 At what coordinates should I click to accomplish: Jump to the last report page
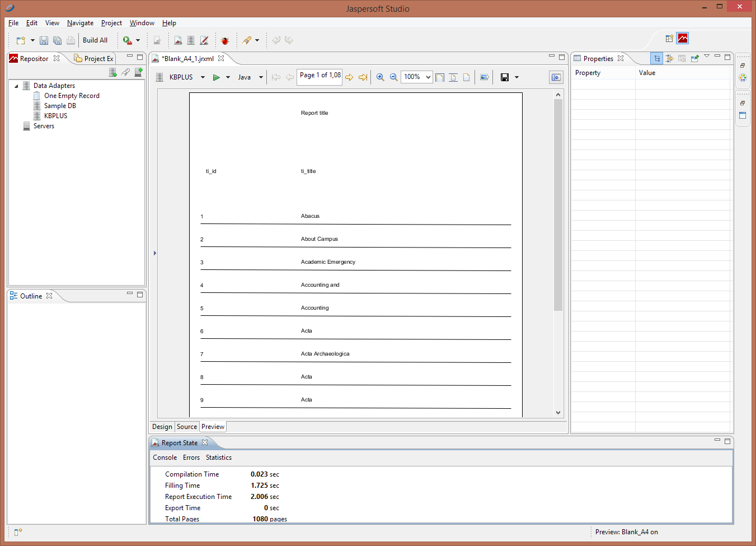tap(363, 77)
